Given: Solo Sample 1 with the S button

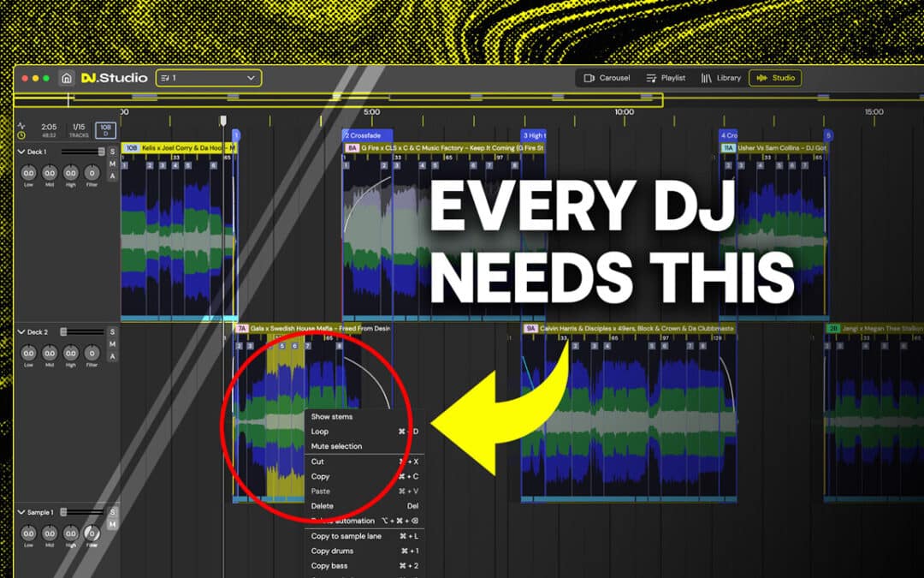Looking at the screenshot, I should [113, 512].
